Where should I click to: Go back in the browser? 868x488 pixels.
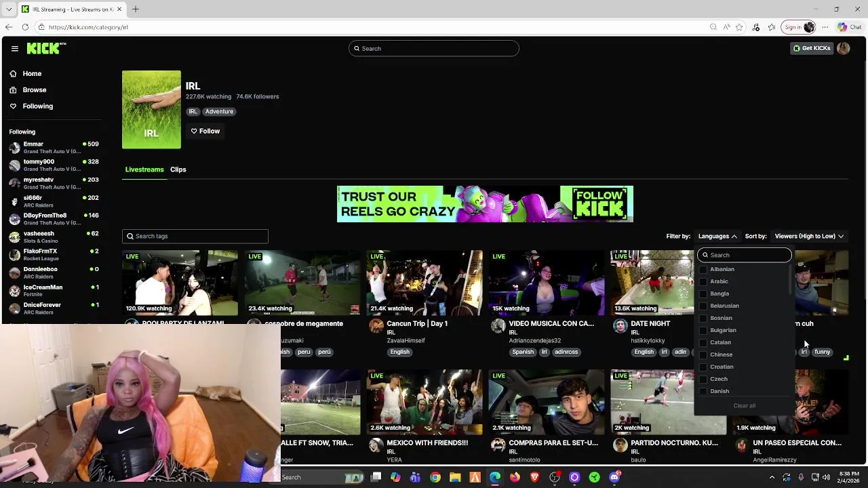(8, 27)
